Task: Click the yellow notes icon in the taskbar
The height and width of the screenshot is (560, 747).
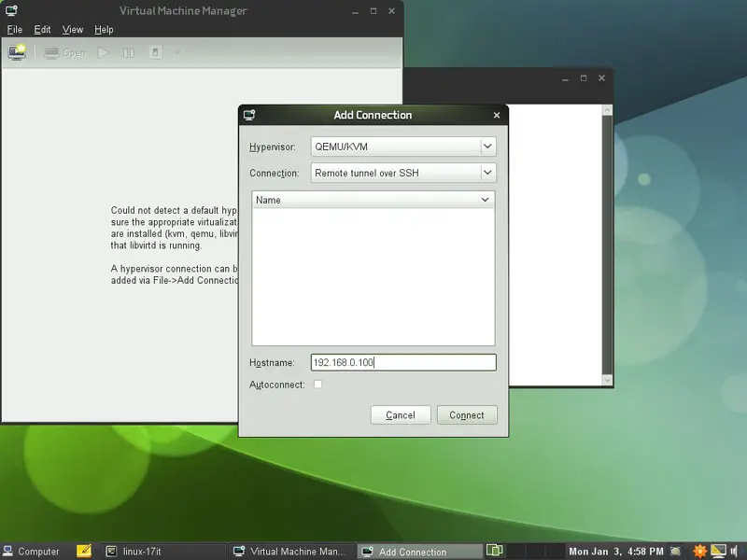Action: [84, 551]
